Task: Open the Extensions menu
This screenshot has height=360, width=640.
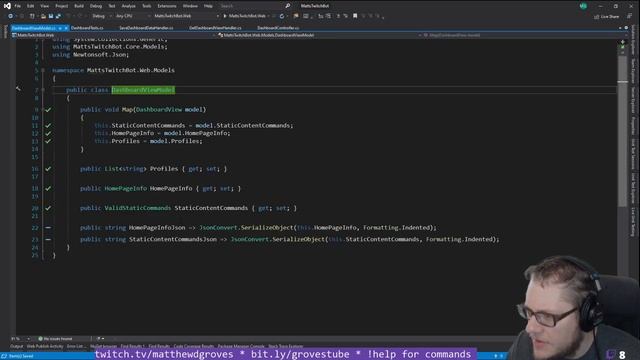Action: (167, 6)
